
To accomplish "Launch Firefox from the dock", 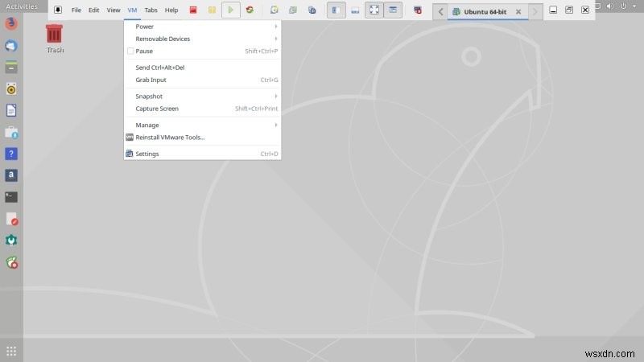I will pyautogui.click(x=11, y=24).
